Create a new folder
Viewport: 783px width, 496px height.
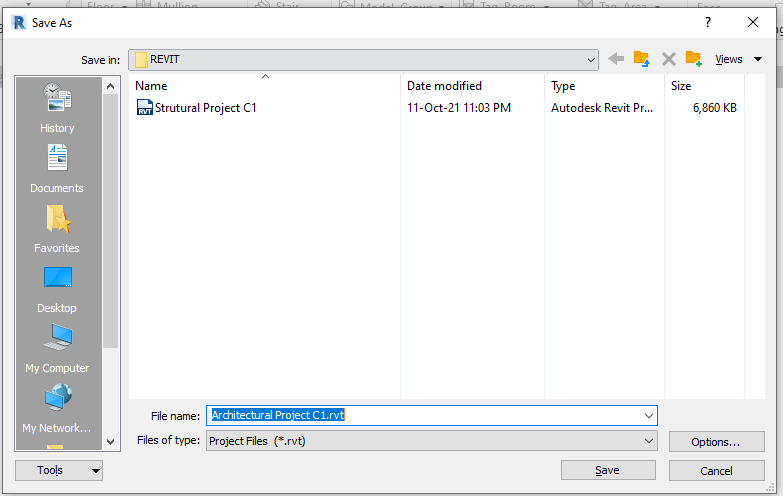point(694,59)
